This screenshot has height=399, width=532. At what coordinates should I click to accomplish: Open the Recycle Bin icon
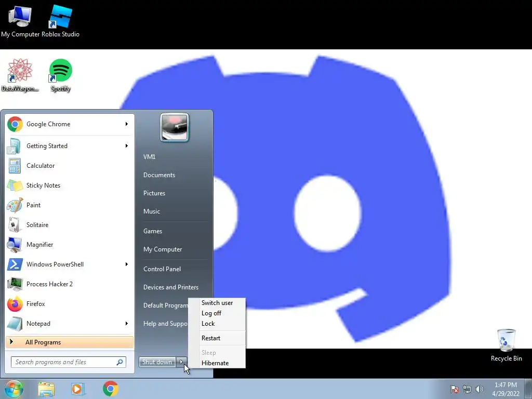[x=506, y=345]
